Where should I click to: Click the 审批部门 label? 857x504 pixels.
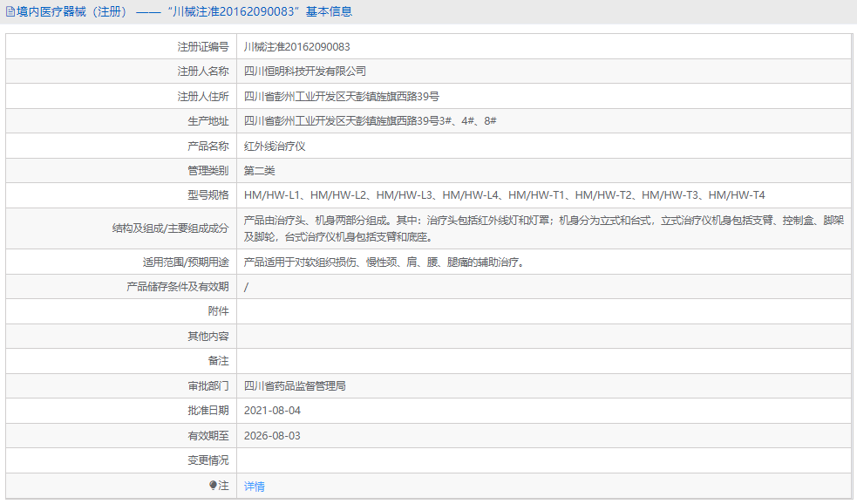208,386
